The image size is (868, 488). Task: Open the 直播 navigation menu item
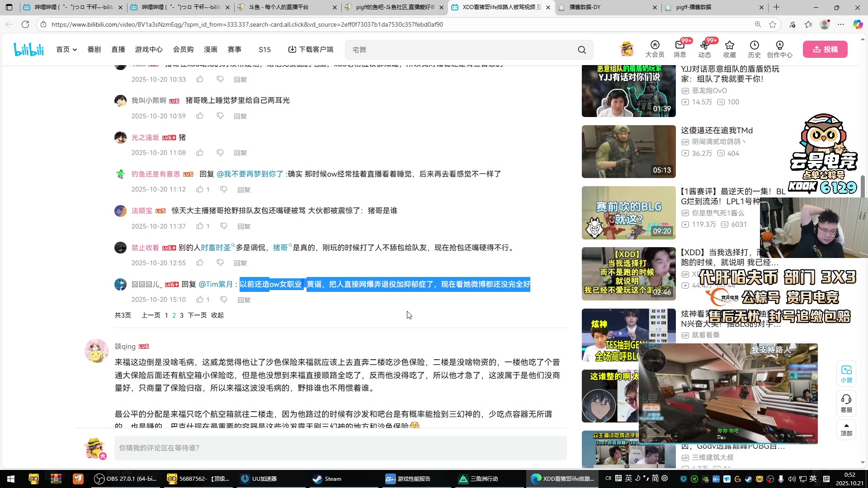pos(118,50)
